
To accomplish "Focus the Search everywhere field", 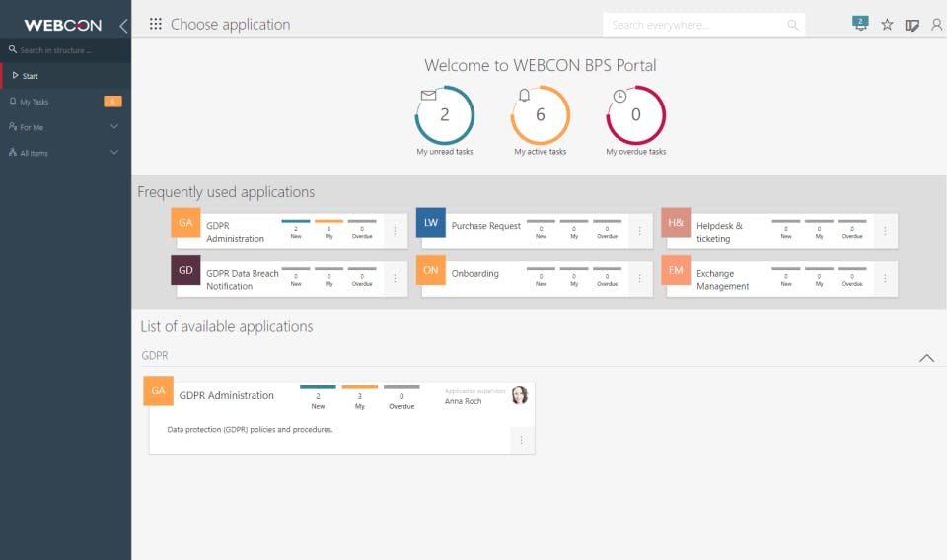I will [703, 25].
